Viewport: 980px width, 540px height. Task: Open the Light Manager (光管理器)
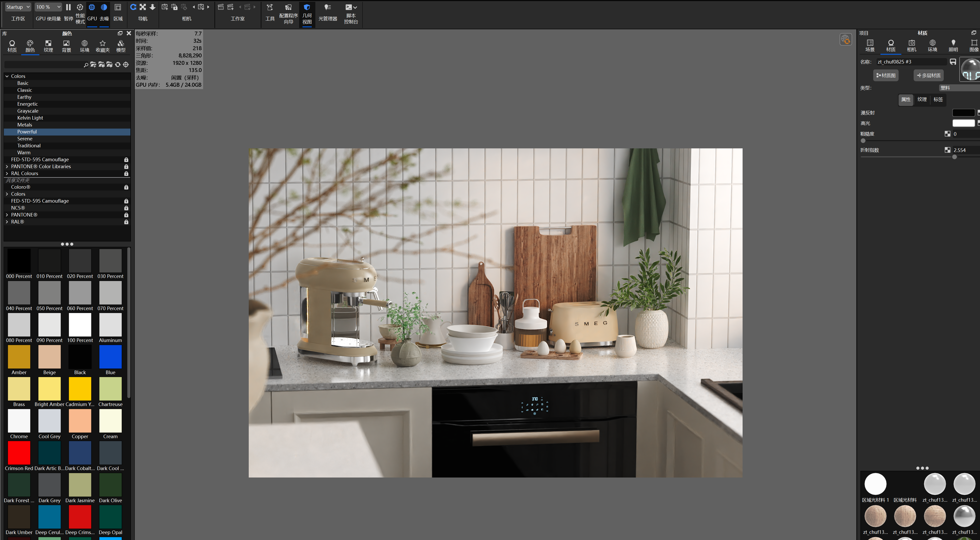tap(327, 8)
